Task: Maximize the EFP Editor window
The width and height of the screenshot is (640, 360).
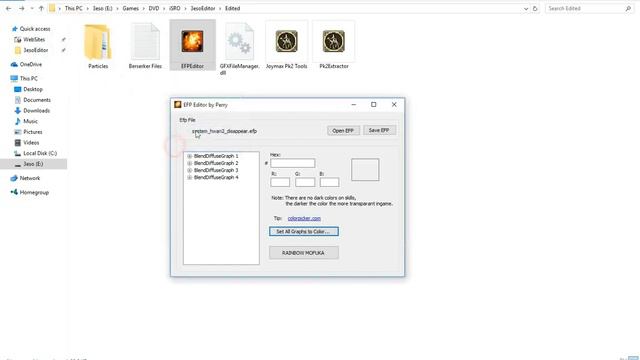Action: tap(373, 104)
